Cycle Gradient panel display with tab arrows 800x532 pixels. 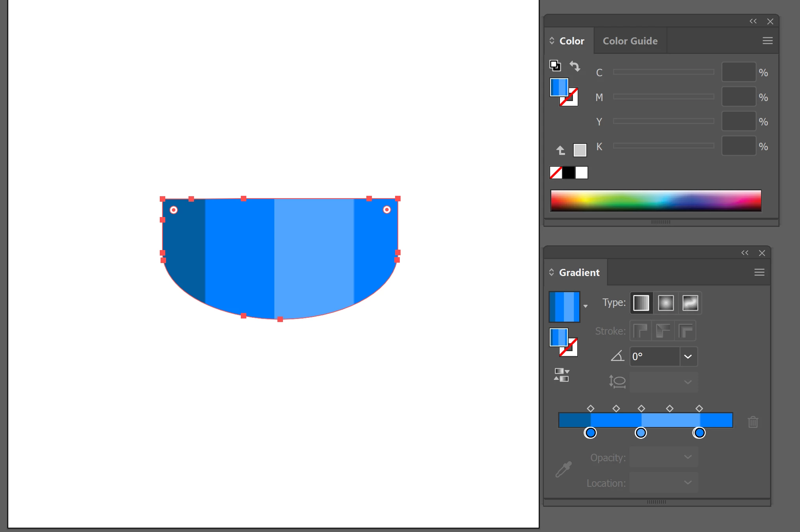tap(551, 272)
